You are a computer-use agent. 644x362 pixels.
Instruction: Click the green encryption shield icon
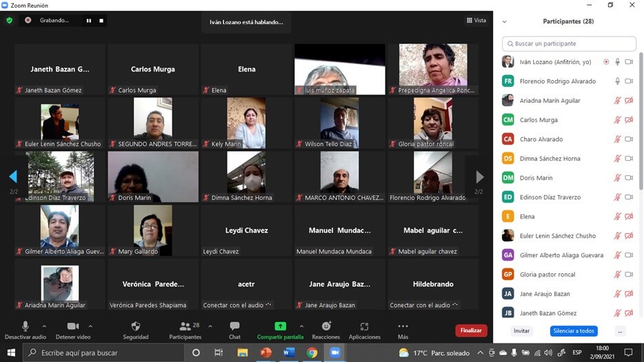point(10,21)
